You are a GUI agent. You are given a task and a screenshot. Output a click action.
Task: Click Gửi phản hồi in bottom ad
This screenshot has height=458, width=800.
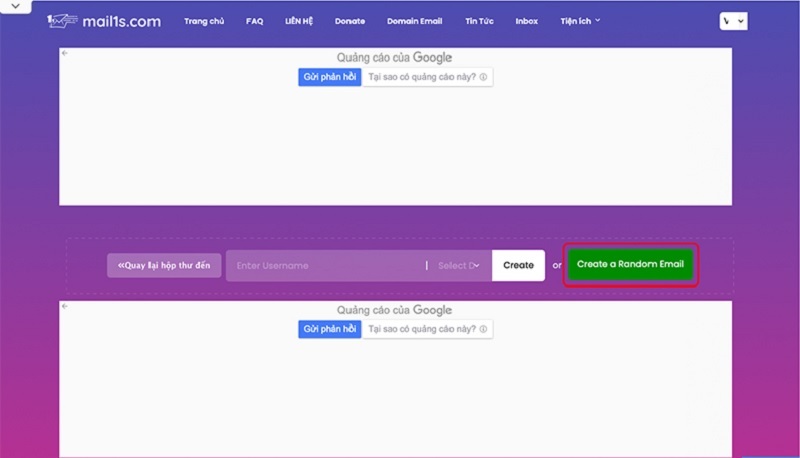[330, 329]
